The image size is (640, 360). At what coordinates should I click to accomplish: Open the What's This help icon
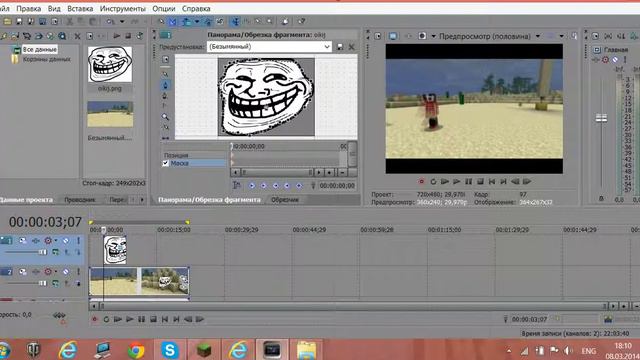click(x=301, y=21)
